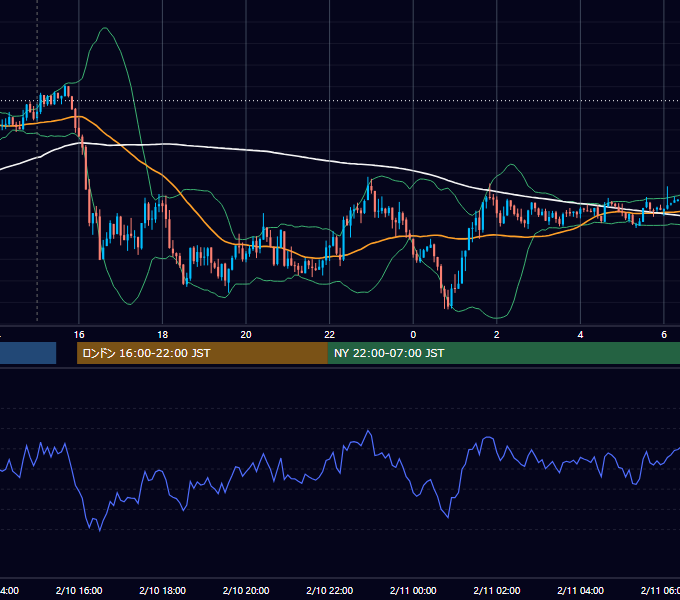Click the 18 hour axis label
680x600 pixels.
point(162,334)
